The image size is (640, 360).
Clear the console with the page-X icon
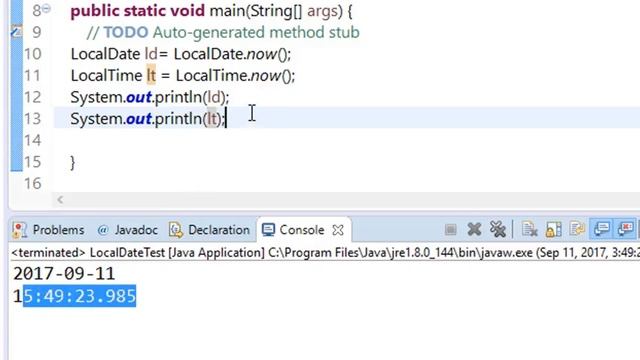point(530,229)
